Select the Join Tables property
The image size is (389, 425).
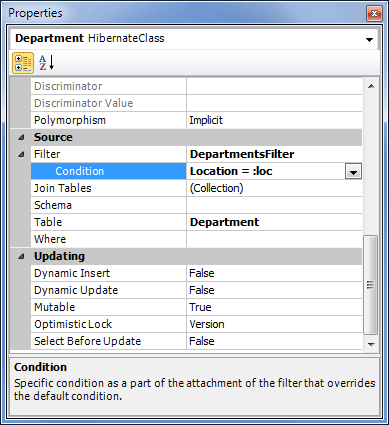[63, 188]
